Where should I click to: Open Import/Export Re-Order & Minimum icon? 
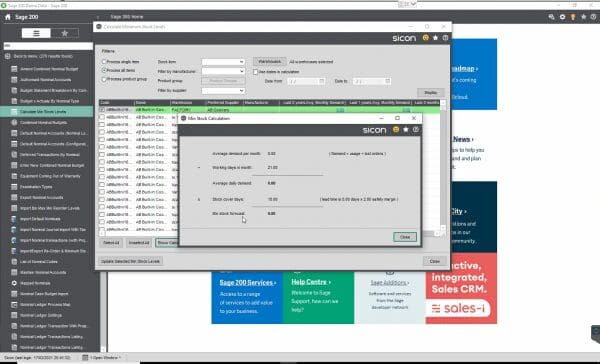click(14, 251)
